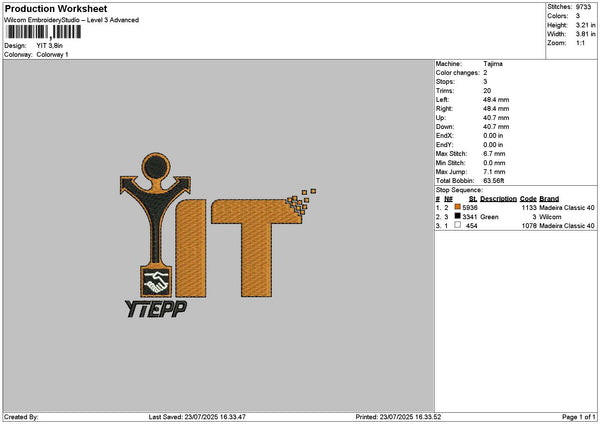Click the Machine value Tajima
Viewport: 600px width, 424px height.
pos(493,64)
